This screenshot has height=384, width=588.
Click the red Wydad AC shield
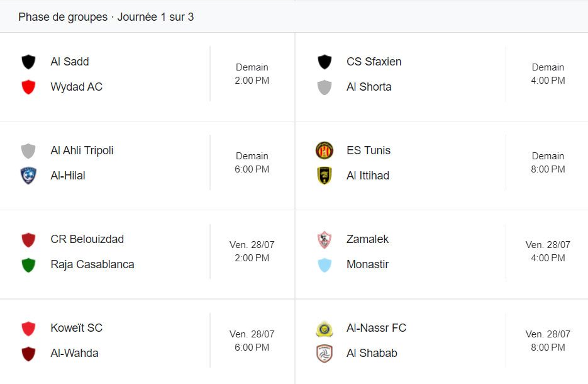tap(28, 87)
